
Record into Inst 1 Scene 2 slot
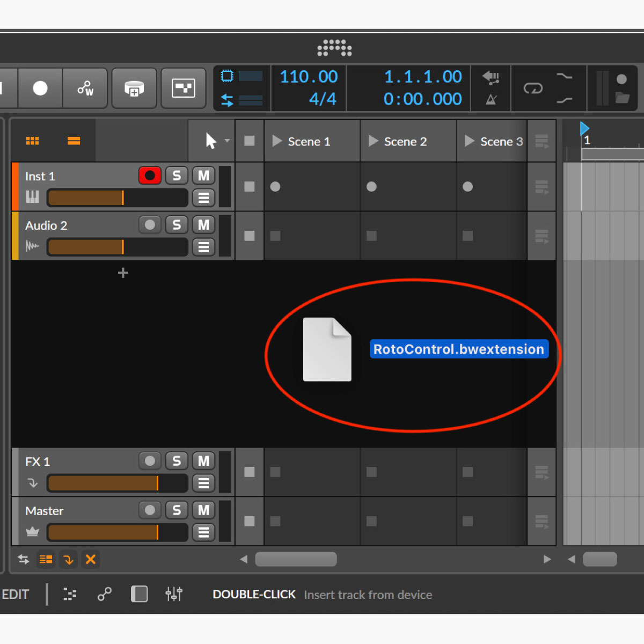click(371, 187)
